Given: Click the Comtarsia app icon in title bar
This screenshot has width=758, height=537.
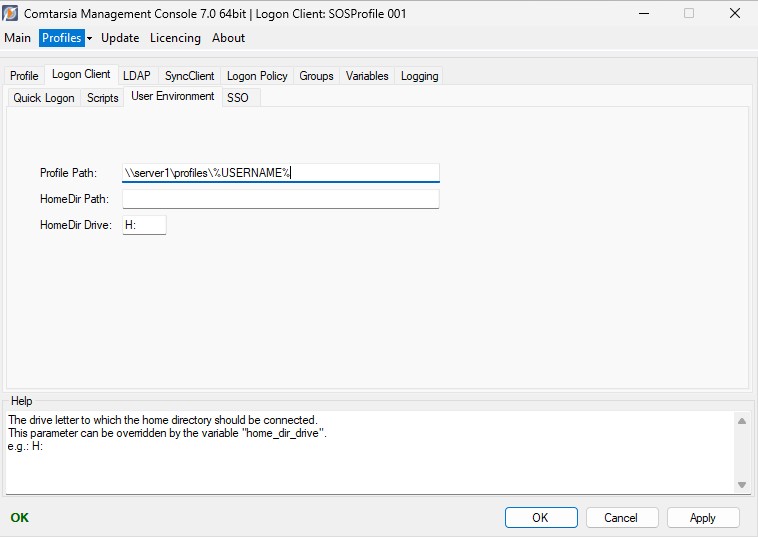Looking at the screenshot, I should (11, 14).
